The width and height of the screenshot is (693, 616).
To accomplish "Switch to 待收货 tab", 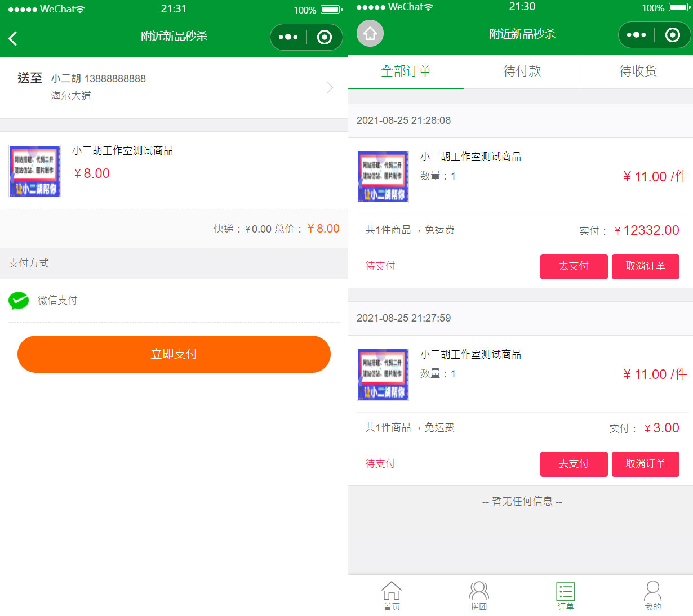I will click(638, 72).
